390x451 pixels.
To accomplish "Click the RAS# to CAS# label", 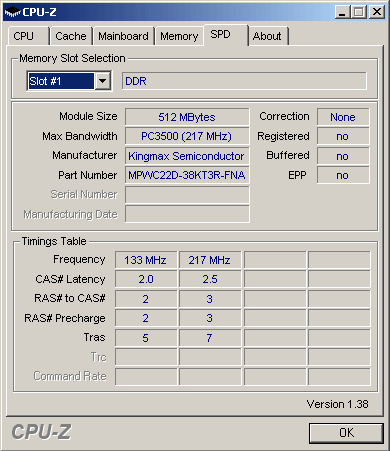I will click(70, 298).
